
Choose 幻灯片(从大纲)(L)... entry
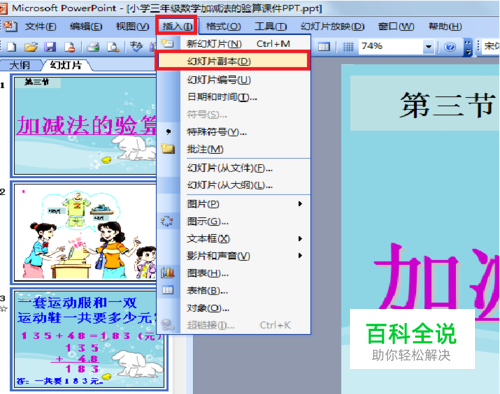point(234,185)
